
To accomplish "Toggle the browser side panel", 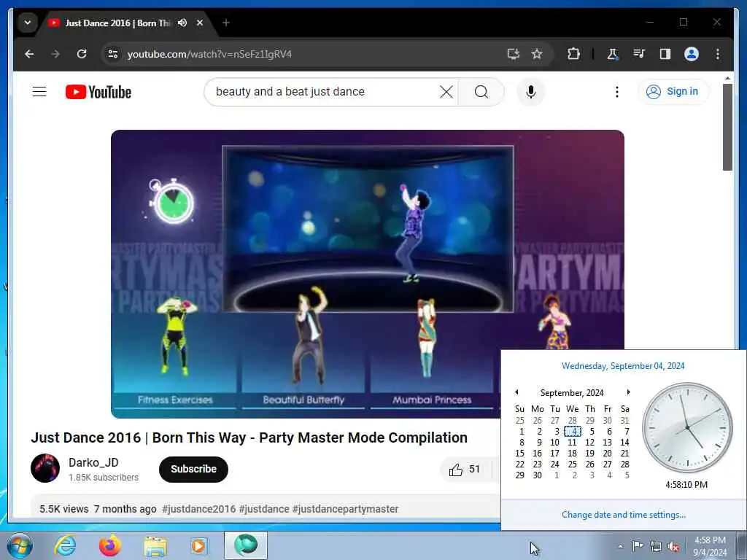I will pos(665,54).
